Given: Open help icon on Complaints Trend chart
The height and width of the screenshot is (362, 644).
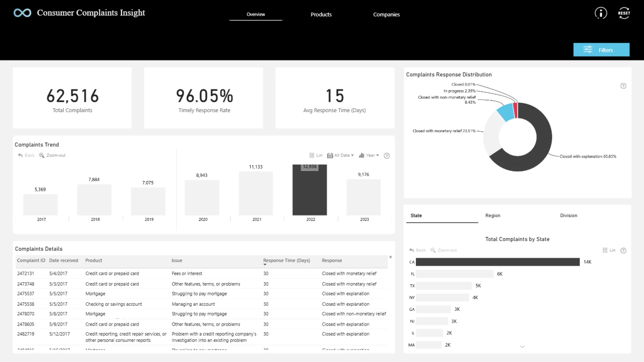Looking at the screenshot, I should pyautogui.click(x=386, y=156).
